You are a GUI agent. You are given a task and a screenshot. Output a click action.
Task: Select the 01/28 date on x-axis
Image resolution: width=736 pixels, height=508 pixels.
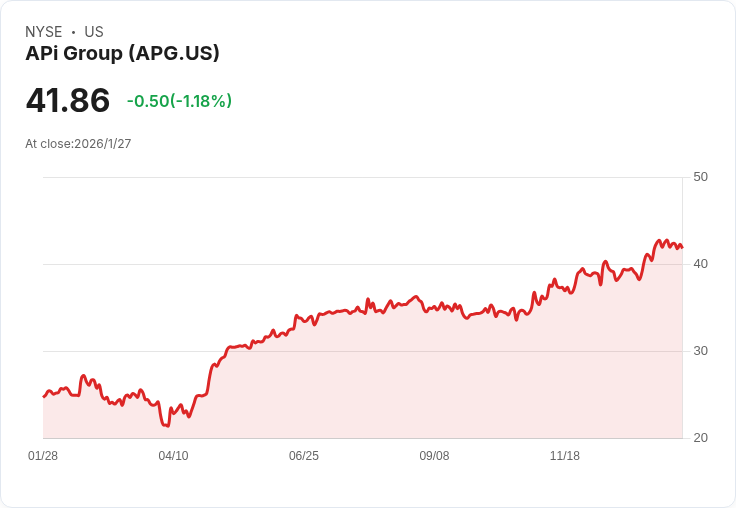point(43,456)
